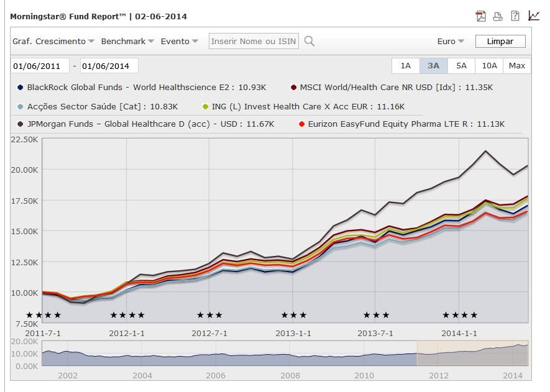Click JPMorgan Funds dark gray legend dot
The image size is (550, 392).
(x=20, y=124)
